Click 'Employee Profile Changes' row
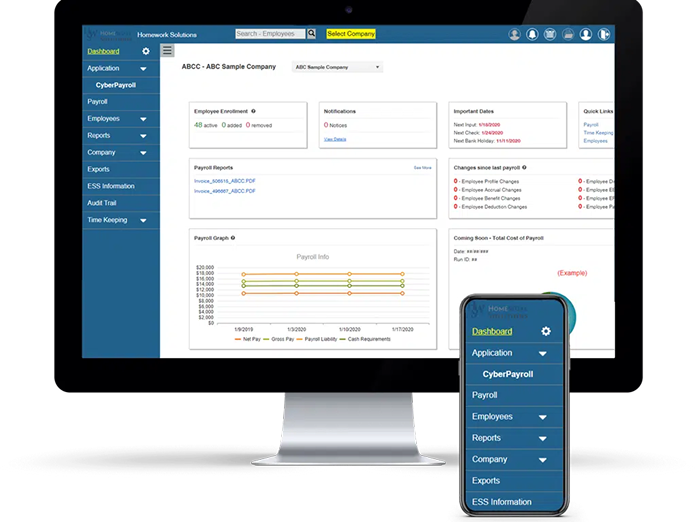This screenshot has height=522, width=696. click(486, 181)
